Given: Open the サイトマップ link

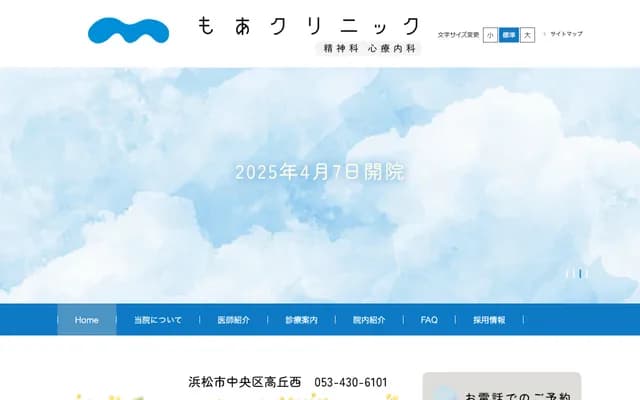Looking at the screenshot, I should tap(566, 34).
